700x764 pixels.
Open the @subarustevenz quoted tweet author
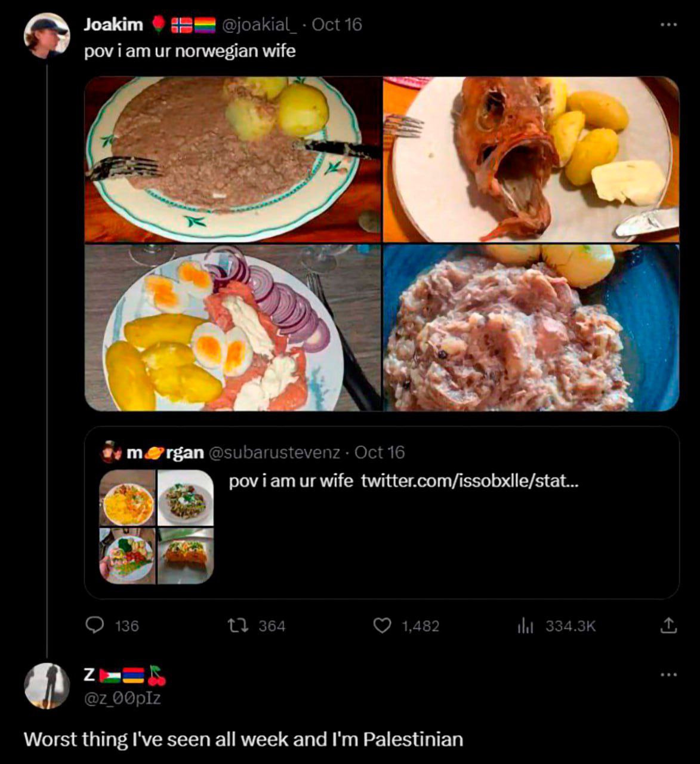[x=273, y=452]
